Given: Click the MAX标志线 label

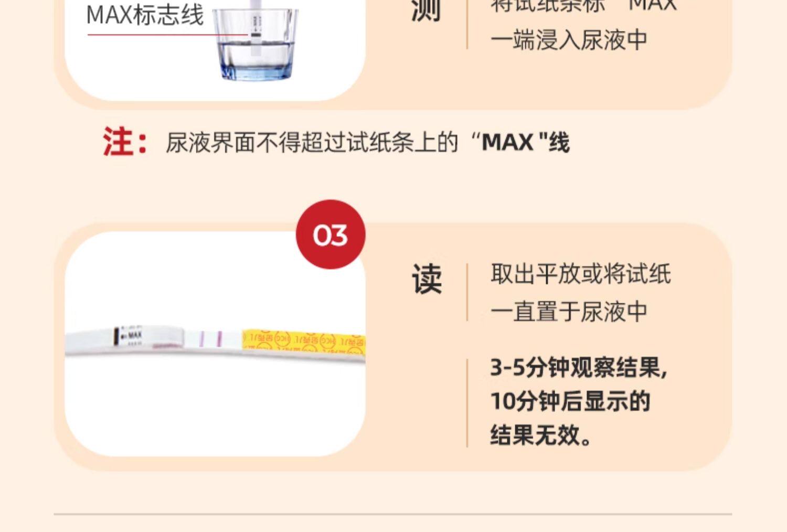Looking at the screenshot, I should click(x=145, y=15).
